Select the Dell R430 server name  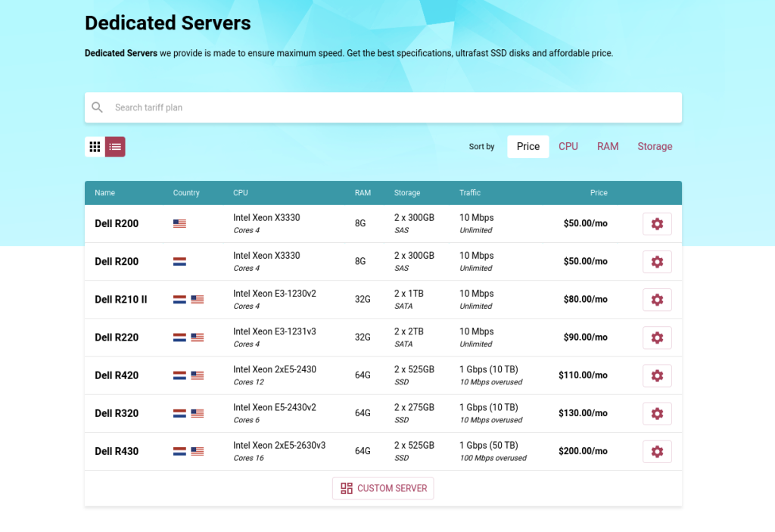point(117,452)
